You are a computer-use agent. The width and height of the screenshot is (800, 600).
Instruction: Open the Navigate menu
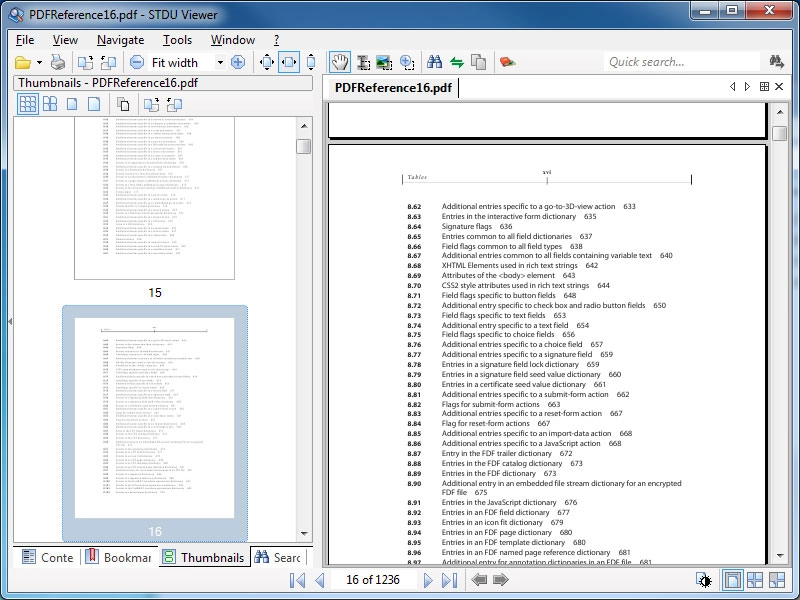point(120,40)
